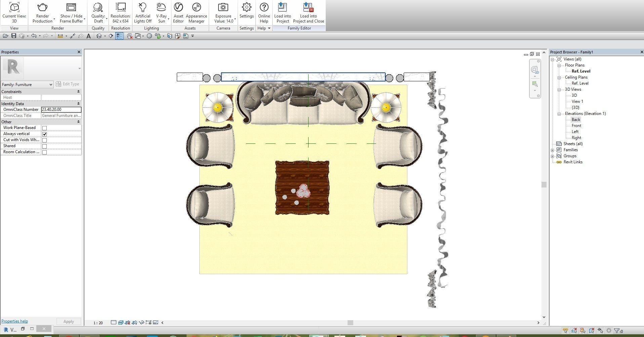Screen dimensions: 644x337
Task: Open Family: Furniture dropdown
Action: coord(27,85)
